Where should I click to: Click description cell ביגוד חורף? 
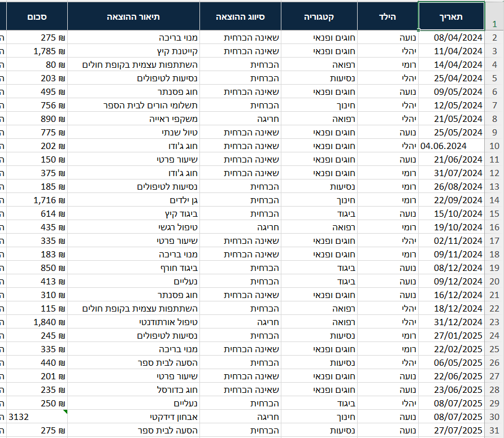(x=133, y=268)
